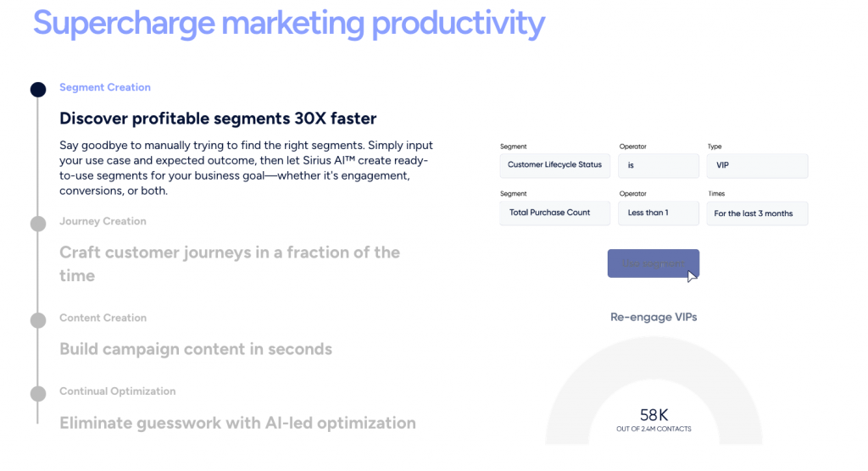
Task: Select the Continual Optimization step label
Action: (x=117, y=391)
